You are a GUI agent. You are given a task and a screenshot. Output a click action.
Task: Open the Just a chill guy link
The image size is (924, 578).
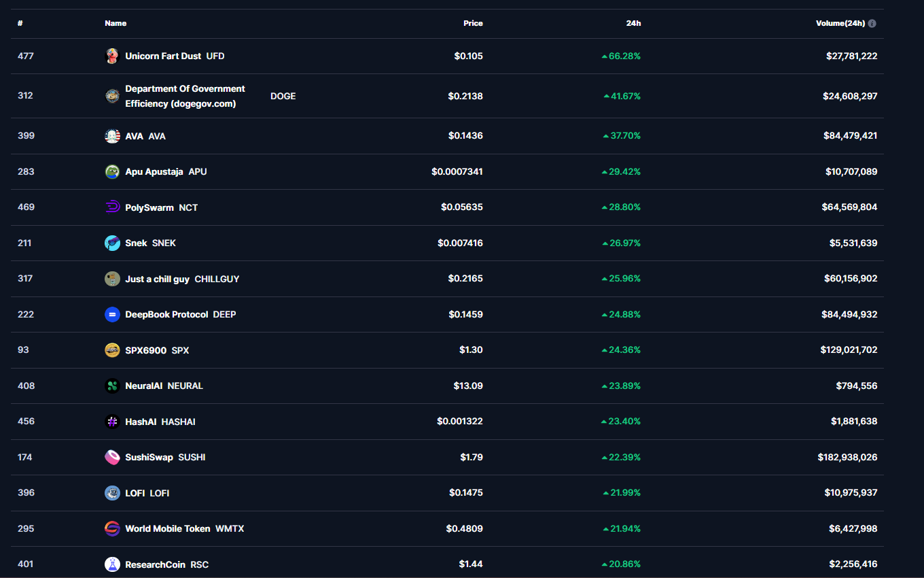point(157,279)
